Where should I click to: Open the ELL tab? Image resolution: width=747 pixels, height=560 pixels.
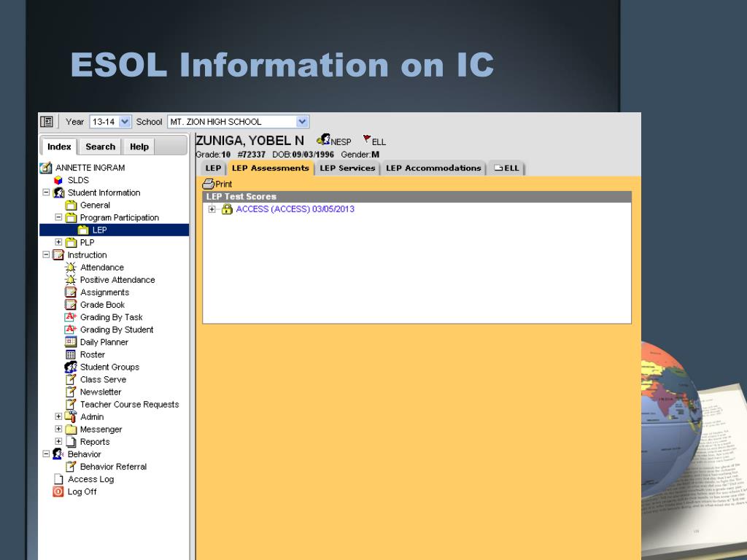pos(506,168)
